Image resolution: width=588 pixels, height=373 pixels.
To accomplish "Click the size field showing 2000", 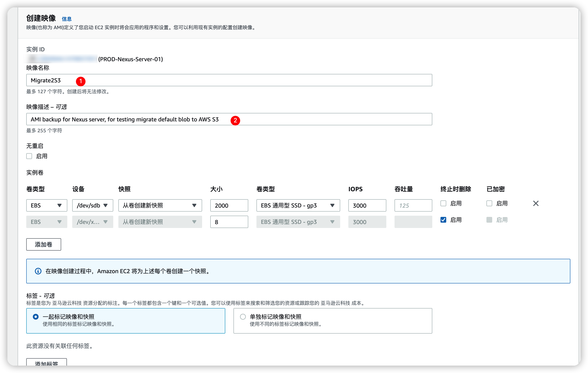I will click(x=229, y=205).
